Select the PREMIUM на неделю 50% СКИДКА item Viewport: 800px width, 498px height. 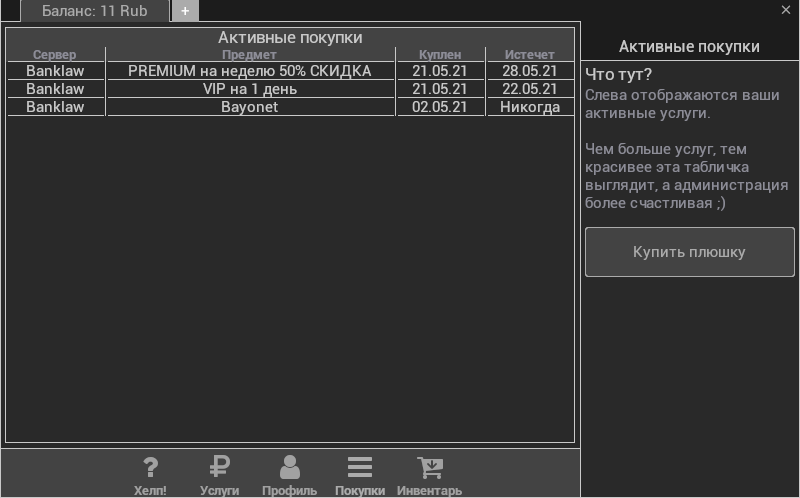click(x=249, y=71)
